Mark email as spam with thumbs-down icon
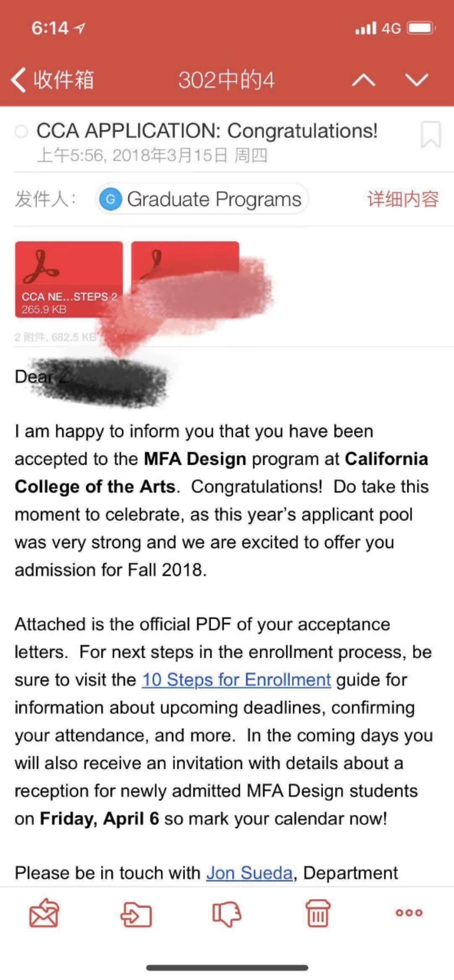The image size is (454, 980). (227, 913)
